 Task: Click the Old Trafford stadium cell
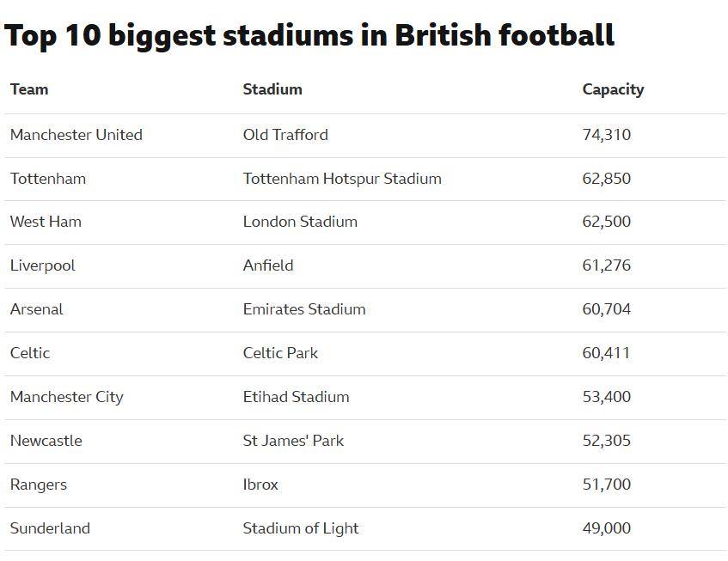coord(285,135)
